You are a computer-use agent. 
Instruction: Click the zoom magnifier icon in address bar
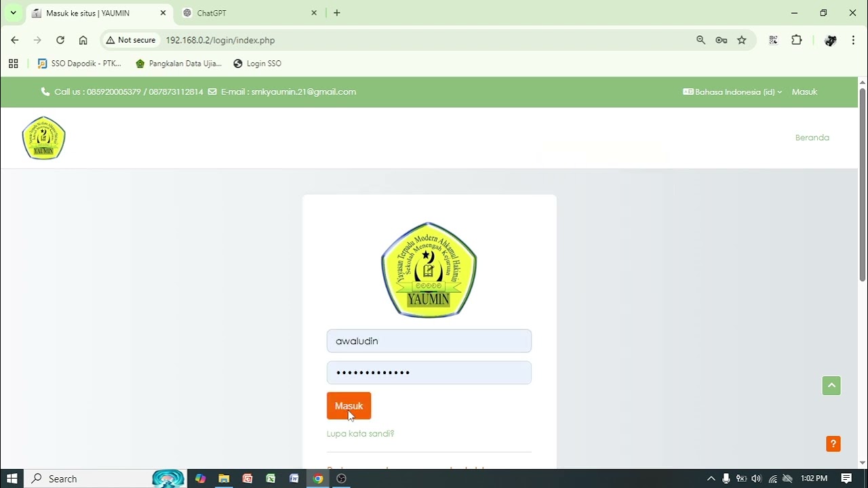[701, 40]
